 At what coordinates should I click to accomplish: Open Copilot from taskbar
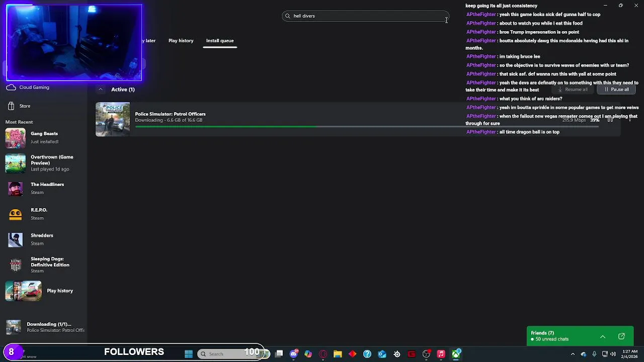point(308,354)
